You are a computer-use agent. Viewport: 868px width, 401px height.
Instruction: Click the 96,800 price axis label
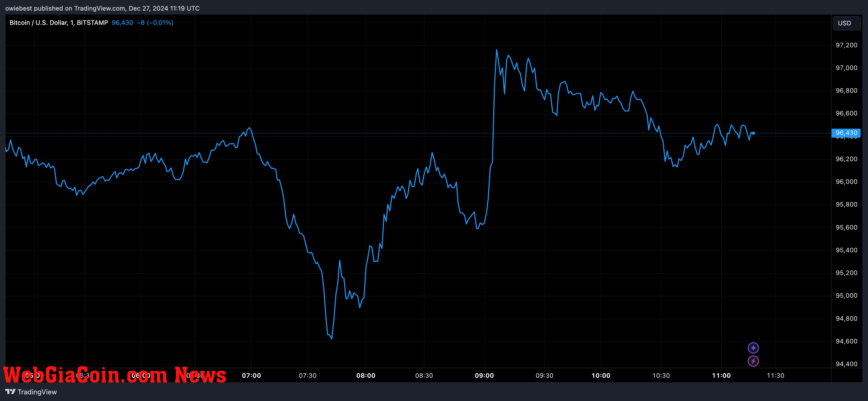846,91
